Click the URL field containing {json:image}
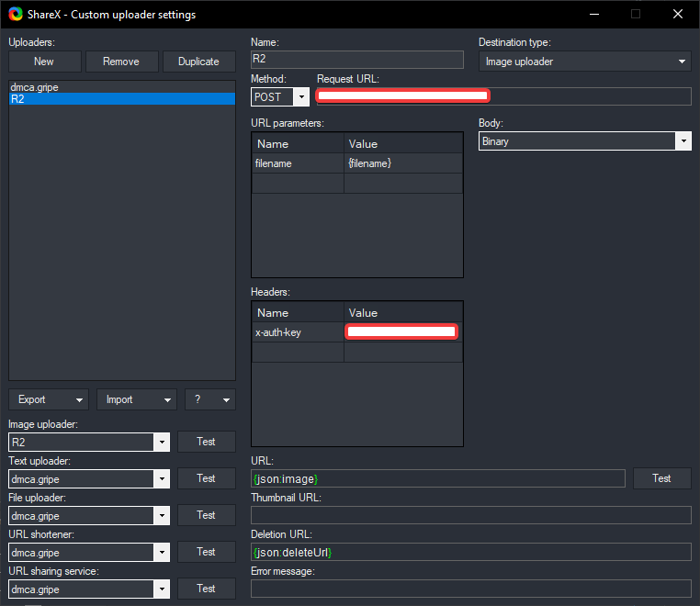700x606 pixels. click(x=438, y=478)
